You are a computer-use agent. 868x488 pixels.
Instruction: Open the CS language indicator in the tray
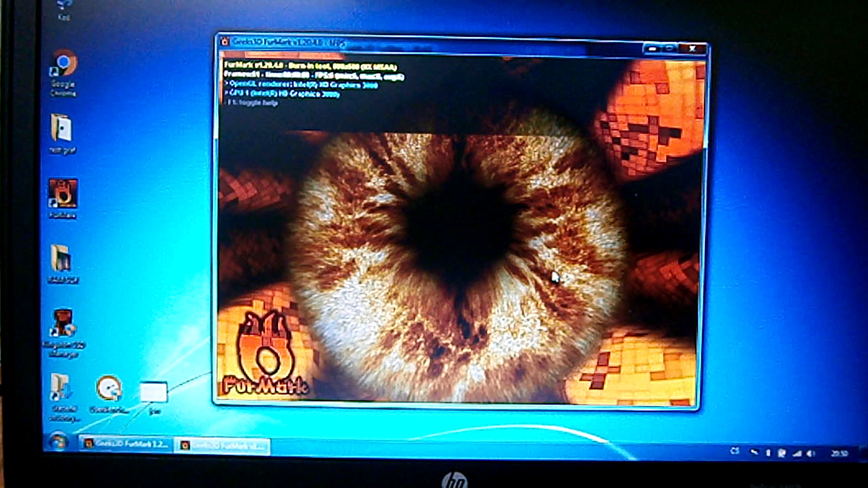click(735, 451)
